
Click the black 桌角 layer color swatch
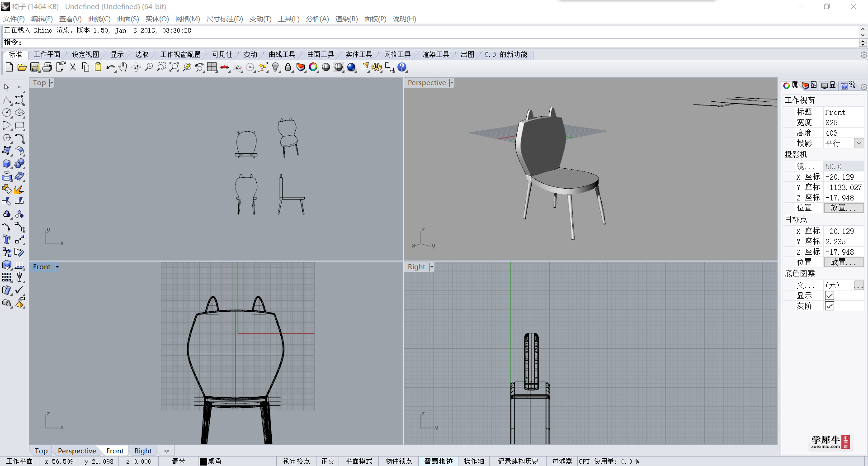click(x=203, y=461)
